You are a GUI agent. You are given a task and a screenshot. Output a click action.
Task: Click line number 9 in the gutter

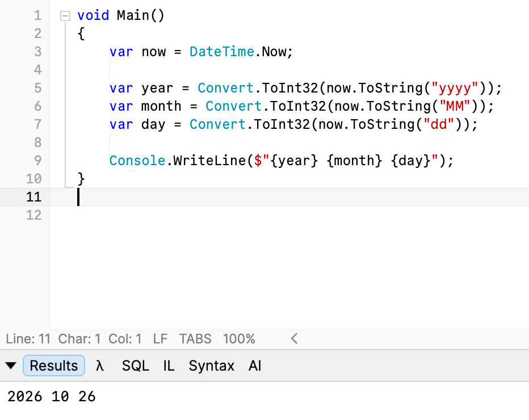coord(38,161)
